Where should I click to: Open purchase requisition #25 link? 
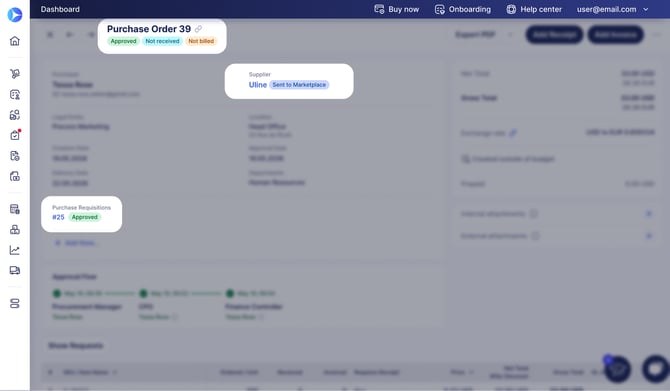58,217
